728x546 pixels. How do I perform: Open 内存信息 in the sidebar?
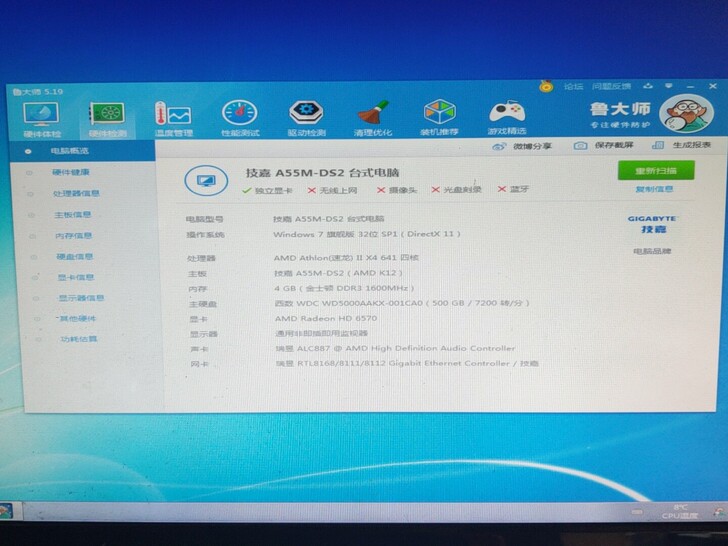tap(73, 235)
